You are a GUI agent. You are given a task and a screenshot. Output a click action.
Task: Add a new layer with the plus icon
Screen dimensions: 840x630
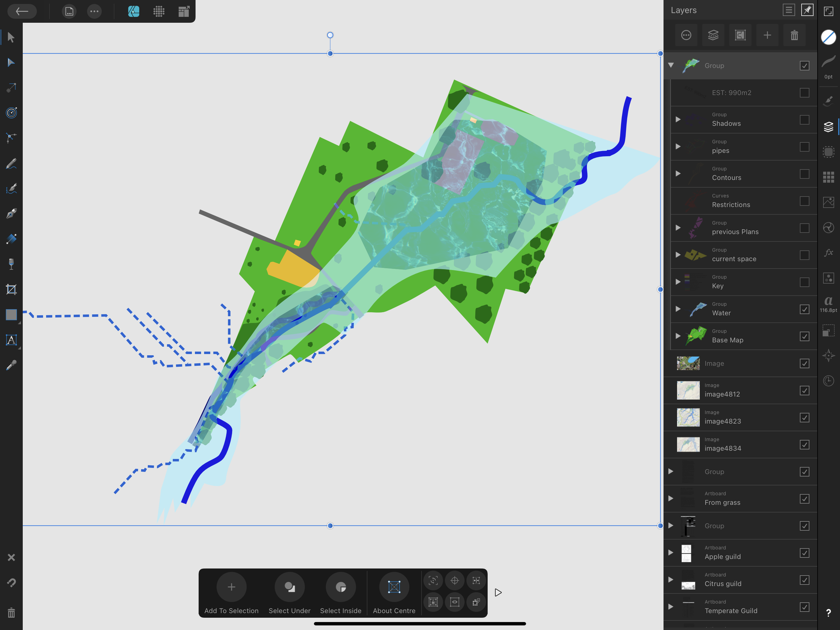coord(767,35)
